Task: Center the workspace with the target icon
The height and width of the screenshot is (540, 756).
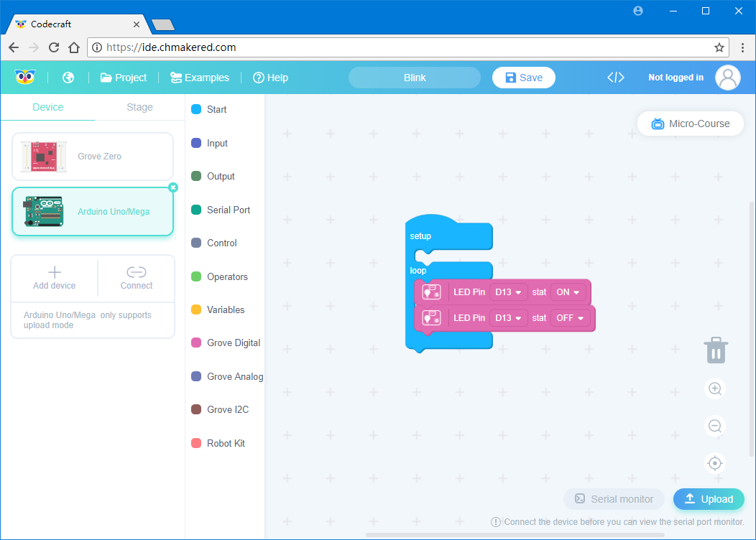Action: [715, 463]
